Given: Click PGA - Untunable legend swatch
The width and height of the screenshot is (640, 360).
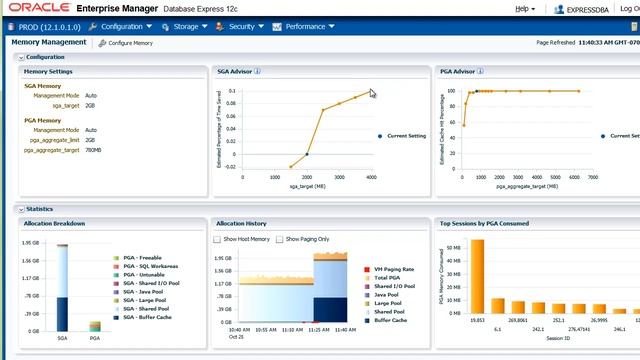Looking at the screenshot, I should [116, 275].
